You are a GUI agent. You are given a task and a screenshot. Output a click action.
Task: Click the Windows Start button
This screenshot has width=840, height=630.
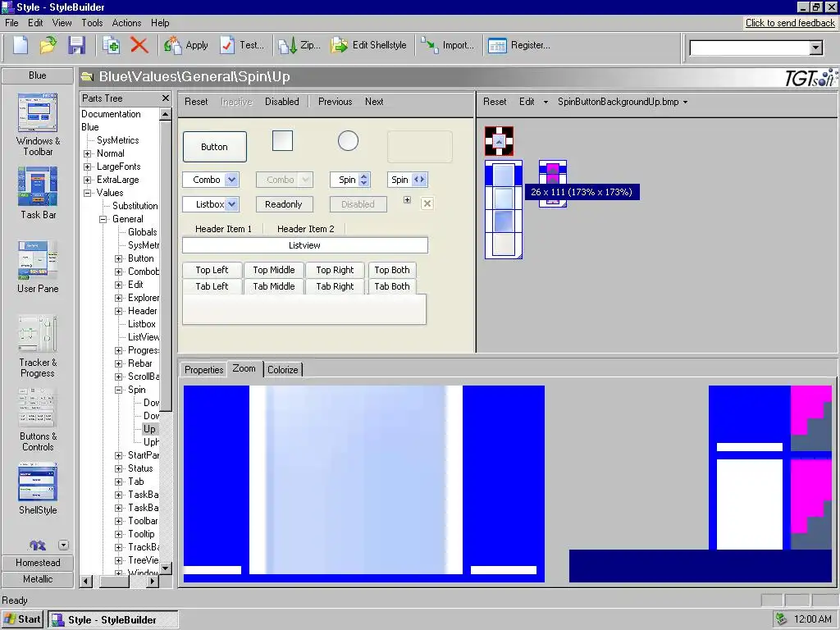tap(22, 619)
